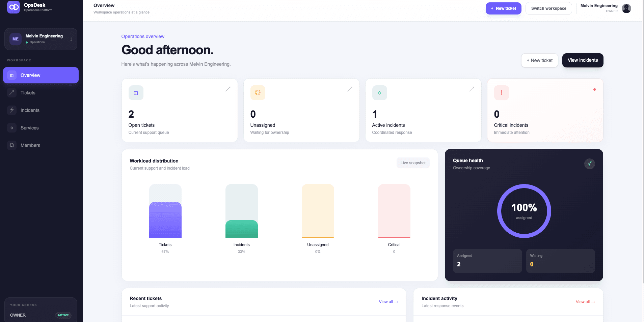Click the Critical incidents red dot indicator
The width and height of the screenshot is (644, 322).
tap(594, 89)
